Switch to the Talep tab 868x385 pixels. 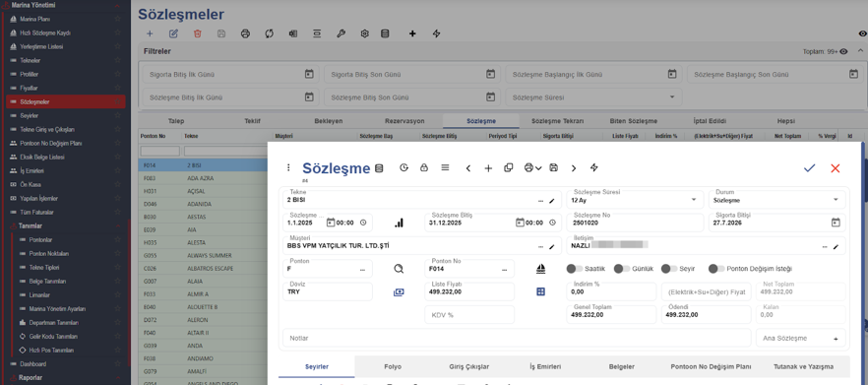coord(176,121)
